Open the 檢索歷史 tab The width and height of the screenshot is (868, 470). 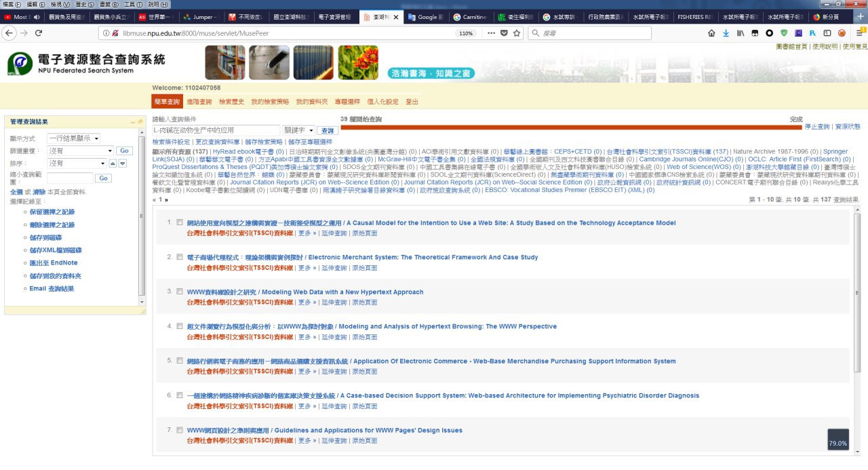231,102
